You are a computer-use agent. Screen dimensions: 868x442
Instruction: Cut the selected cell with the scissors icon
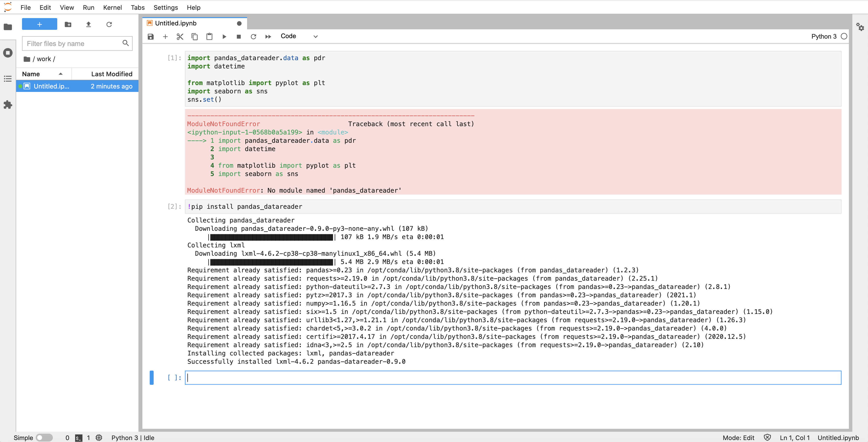pyautogui.click(x=180, y=36)
